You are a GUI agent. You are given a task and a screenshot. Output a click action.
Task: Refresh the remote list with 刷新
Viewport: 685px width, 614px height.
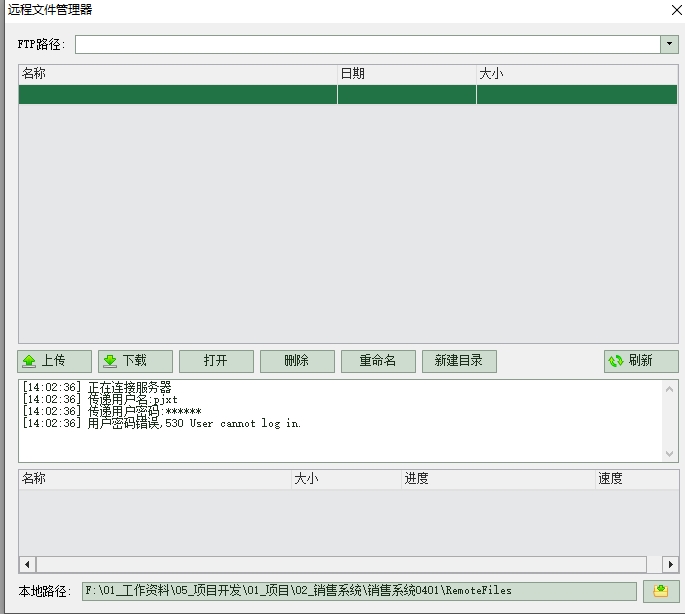point(641,361)
